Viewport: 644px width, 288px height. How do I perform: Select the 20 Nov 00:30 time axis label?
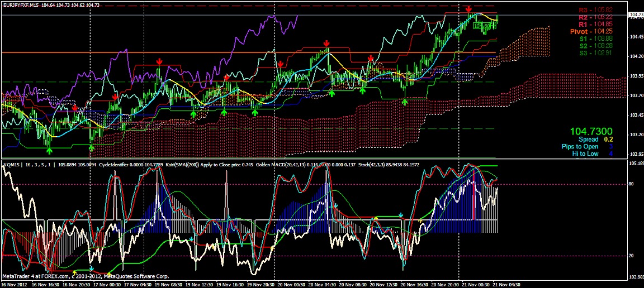pos(291,284)
